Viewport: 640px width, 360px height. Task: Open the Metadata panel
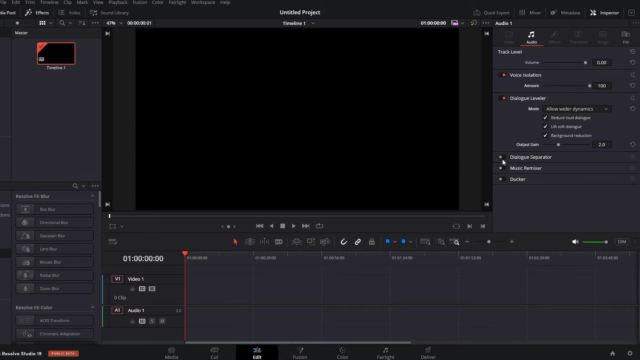[565, 13]
